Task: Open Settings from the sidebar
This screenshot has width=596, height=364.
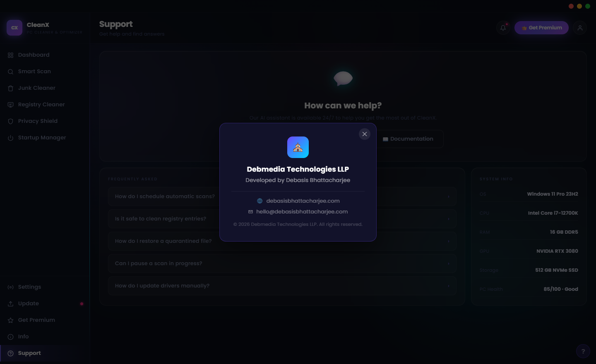Action: (45, 287)
